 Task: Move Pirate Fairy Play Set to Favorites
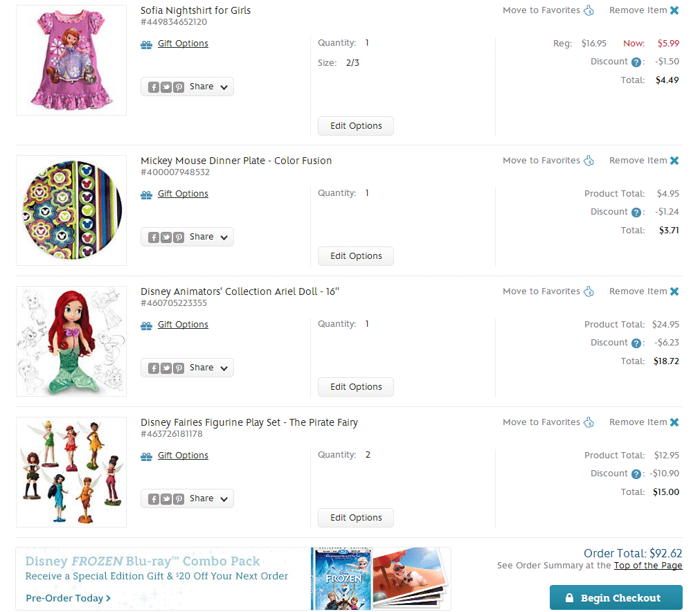[548, 422]
